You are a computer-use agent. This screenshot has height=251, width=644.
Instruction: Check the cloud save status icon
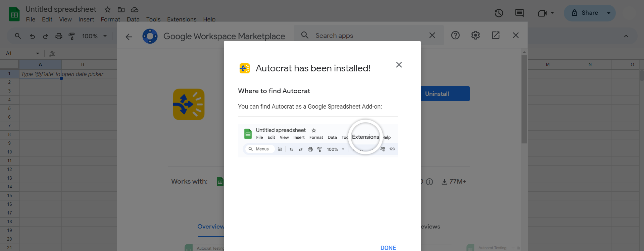coord(135,9)
